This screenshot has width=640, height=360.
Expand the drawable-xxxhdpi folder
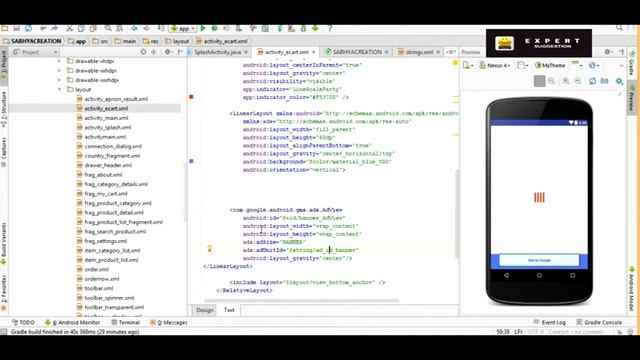(x=59, y=80)
